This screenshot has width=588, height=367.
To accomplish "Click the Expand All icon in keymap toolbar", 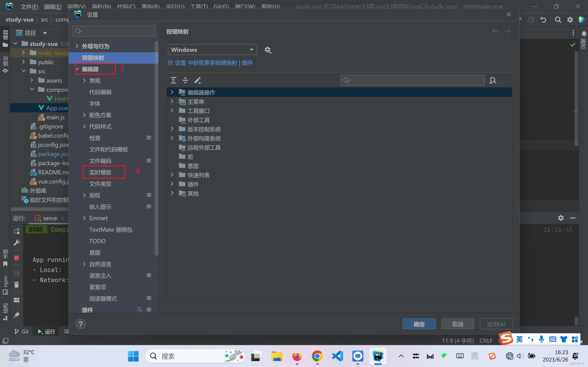I will (173, 80).
